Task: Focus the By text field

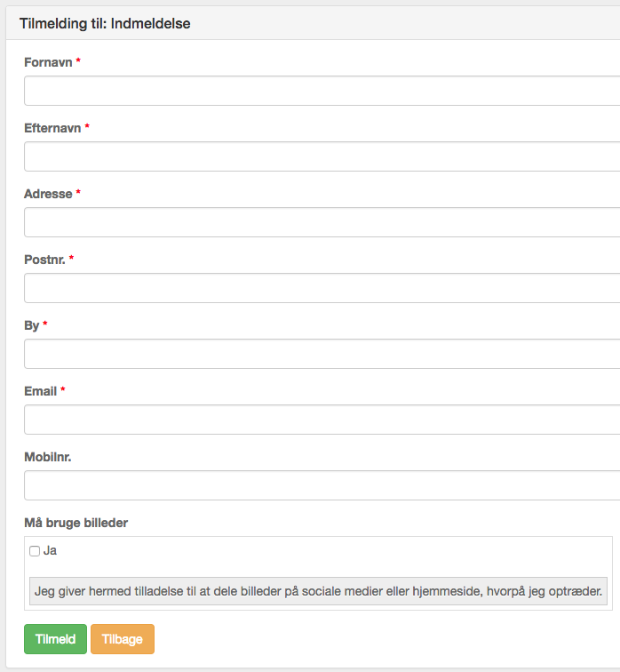Action: pos(322,354)
